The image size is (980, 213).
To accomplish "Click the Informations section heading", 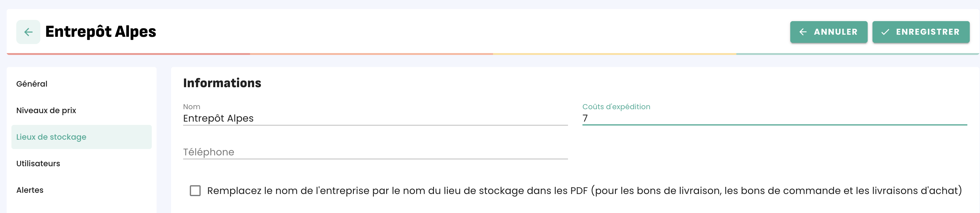I will click(x=222, y=83).
